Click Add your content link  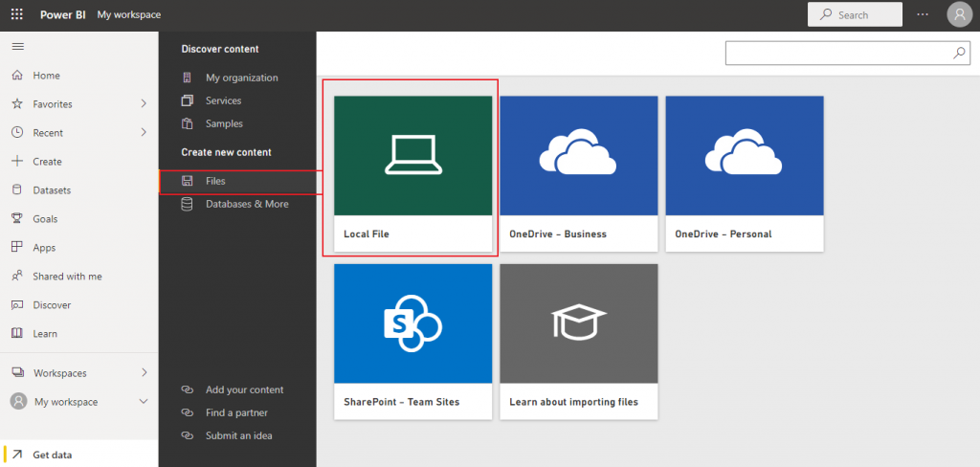244,389
